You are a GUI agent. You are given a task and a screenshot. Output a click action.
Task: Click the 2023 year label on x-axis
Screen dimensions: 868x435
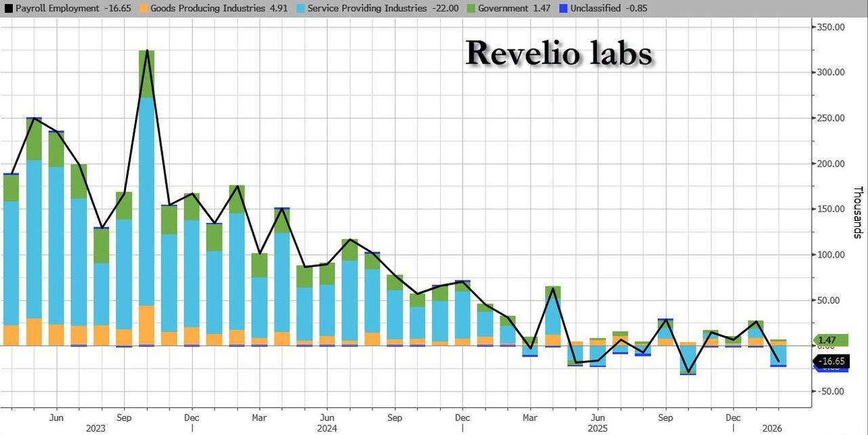pyautogui.click(x=96, y=428)
